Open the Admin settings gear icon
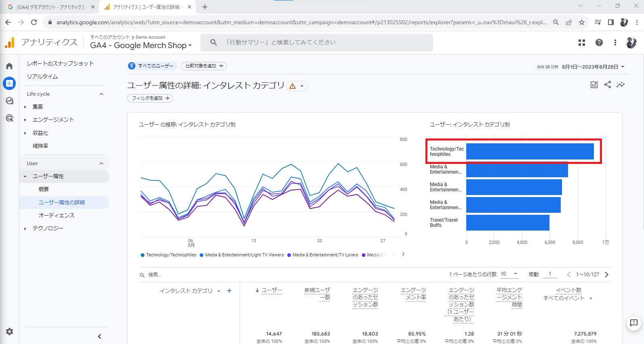Screen dimensions: 644x344 (9, 331)
